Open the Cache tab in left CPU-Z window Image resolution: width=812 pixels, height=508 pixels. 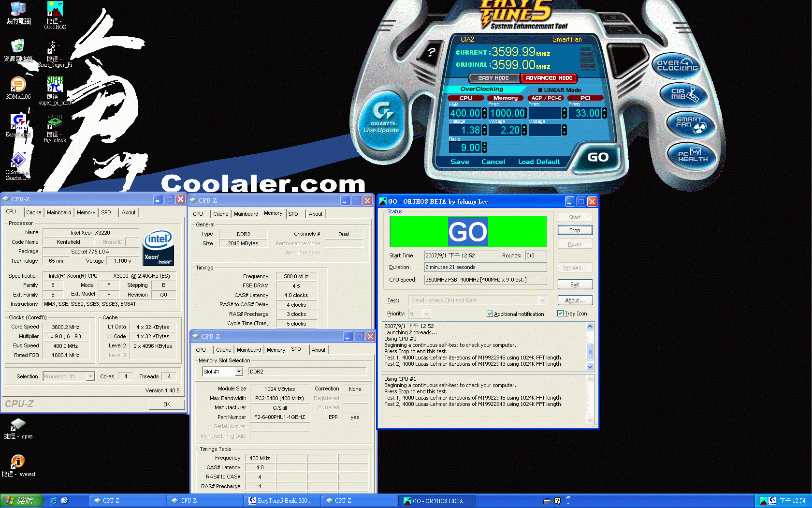point(33,212)
